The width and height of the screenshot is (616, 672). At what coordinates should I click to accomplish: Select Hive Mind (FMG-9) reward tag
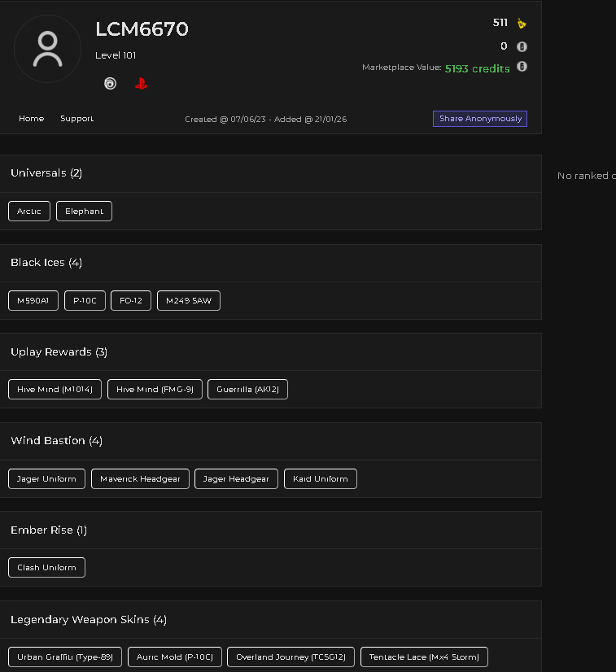click(155, 389)
